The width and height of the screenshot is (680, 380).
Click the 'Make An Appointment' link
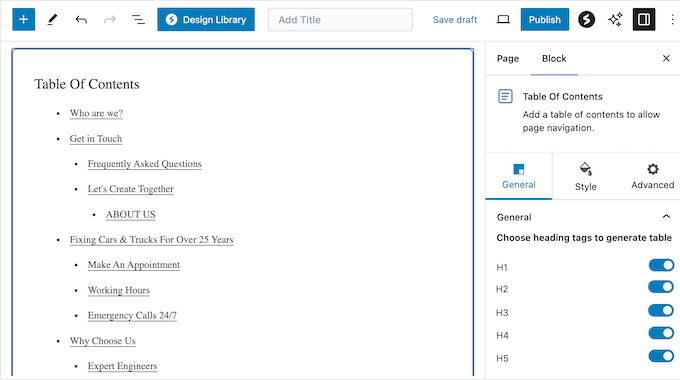pyautogui.click(x=134, y=265)
